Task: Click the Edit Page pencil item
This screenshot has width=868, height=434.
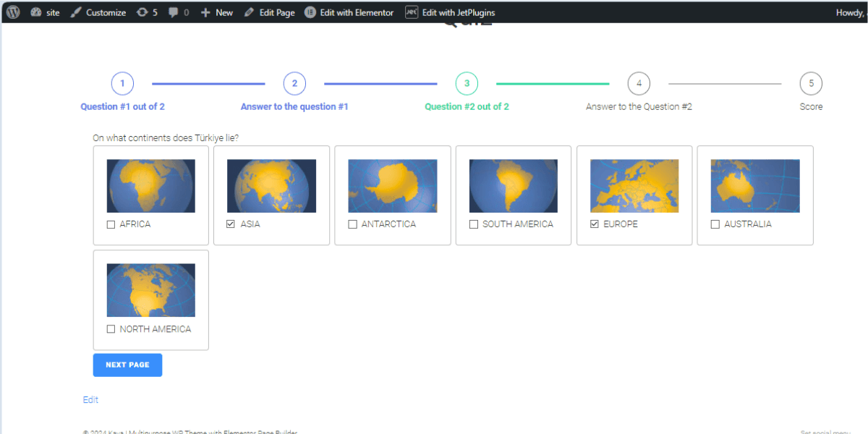Action: (269, 12)
